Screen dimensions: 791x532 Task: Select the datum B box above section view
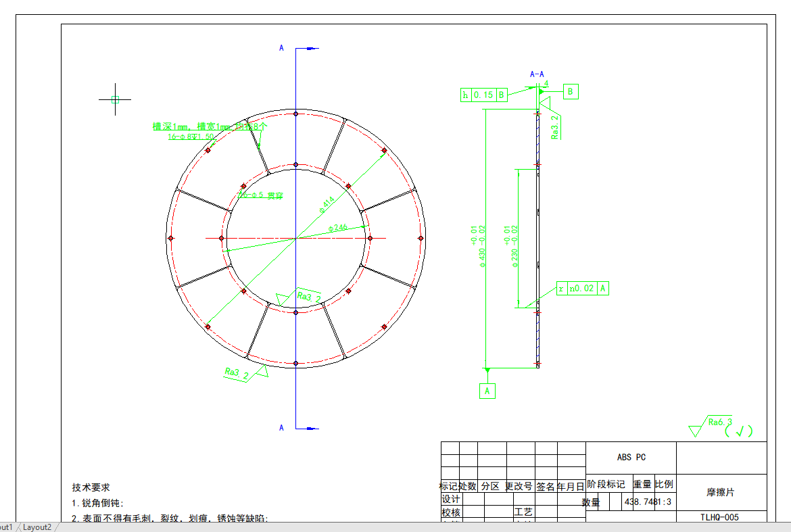pyautogui.click(x=570, y=91)
